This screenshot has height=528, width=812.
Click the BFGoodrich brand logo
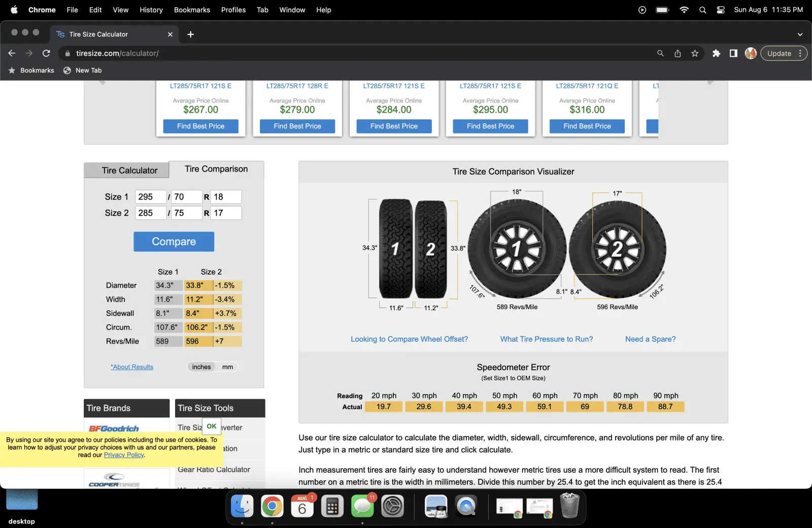tap(114, 428)
